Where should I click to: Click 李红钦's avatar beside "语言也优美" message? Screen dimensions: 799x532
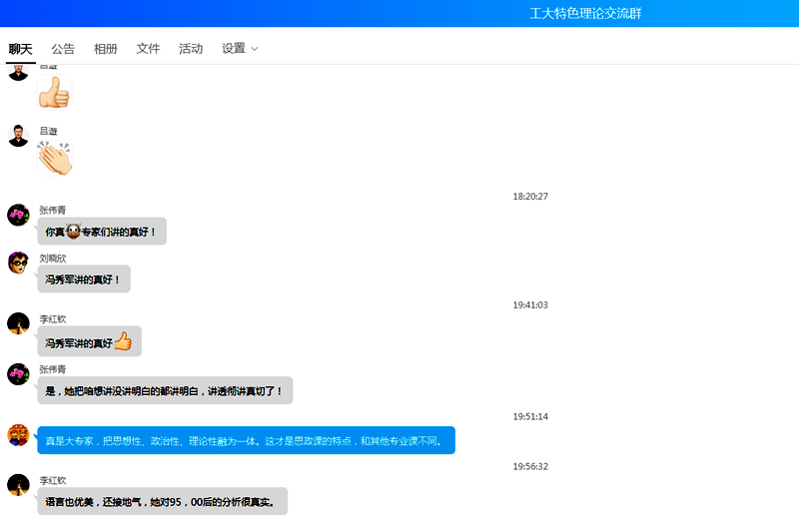tap(18, 485)
